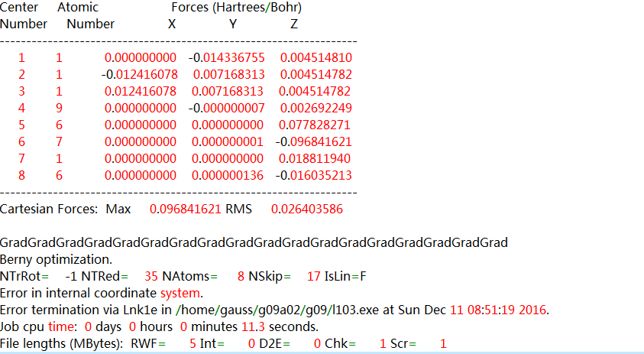Click the 'Forces (Hartrees/Bohr)' header text
Viewport: 644px width, 354px height.
click(237, 8)
